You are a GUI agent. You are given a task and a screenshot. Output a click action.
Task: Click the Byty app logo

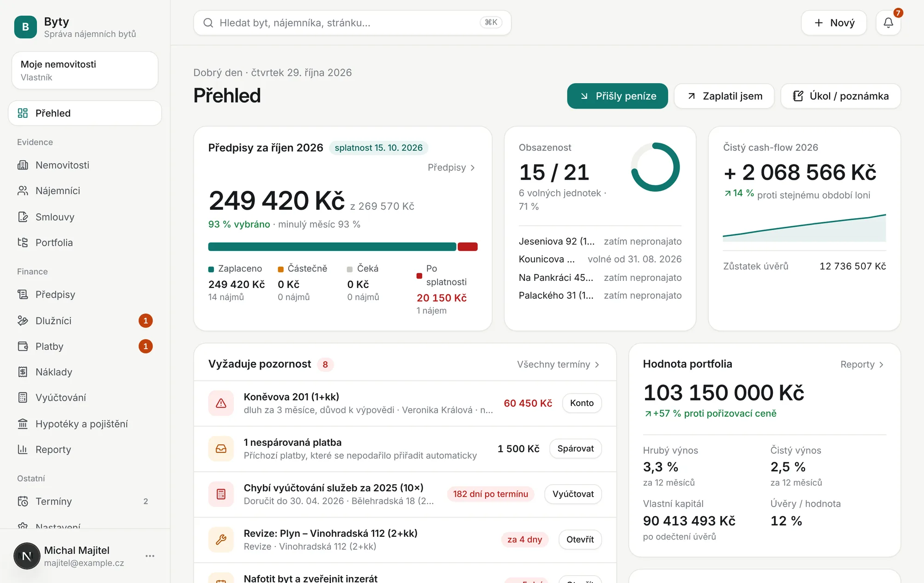point(25,27)
